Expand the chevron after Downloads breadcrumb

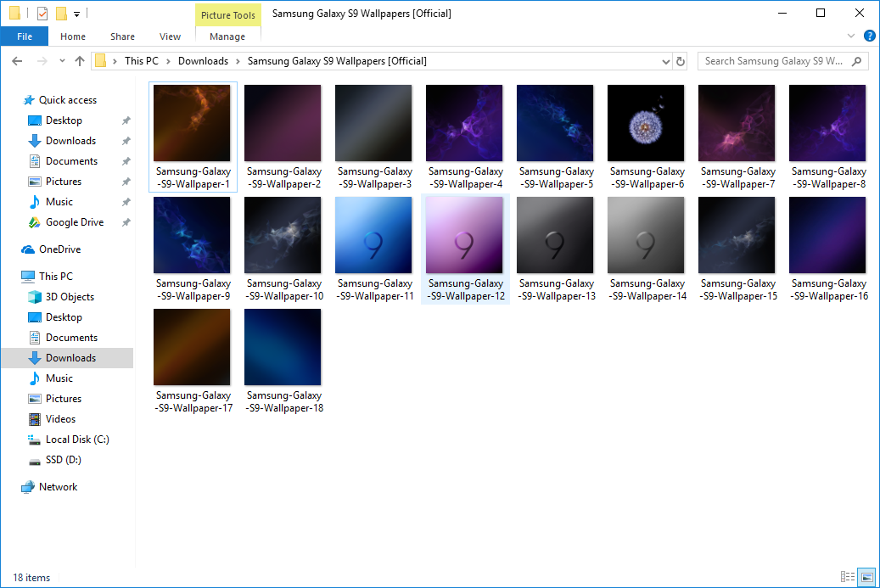pyautogui.click(x=238, y=61)
